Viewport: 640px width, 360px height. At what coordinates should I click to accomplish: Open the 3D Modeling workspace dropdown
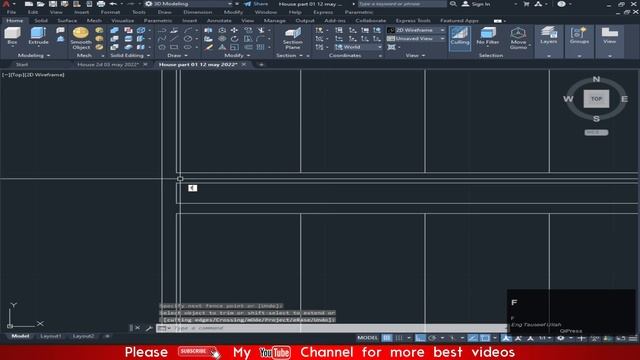pyautogui.click(x=189, y=4)
